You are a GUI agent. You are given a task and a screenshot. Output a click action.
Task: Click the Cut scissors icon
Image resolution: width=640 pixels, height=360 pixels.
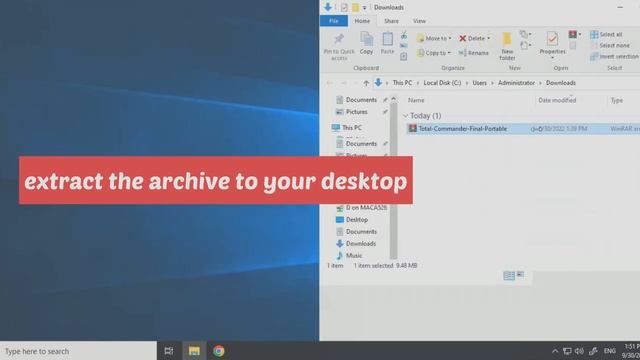click(x=404, y=35)
